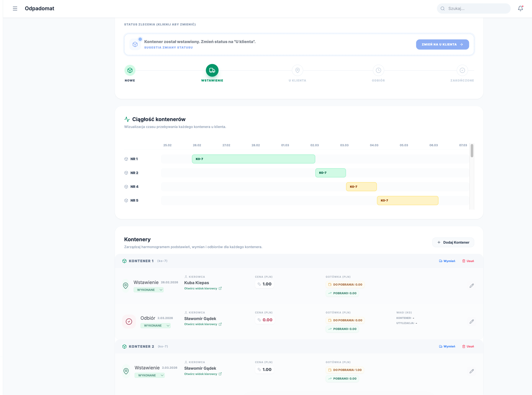
Task: Click price 1.00 in Kontener 2 row
Action: point(264,370)
